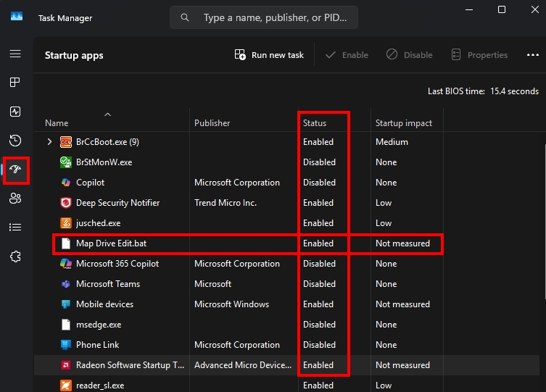Image resolution: width=546 pixels, height=392 pixels.
Task: Open the Services page icon
Action: 15,257
